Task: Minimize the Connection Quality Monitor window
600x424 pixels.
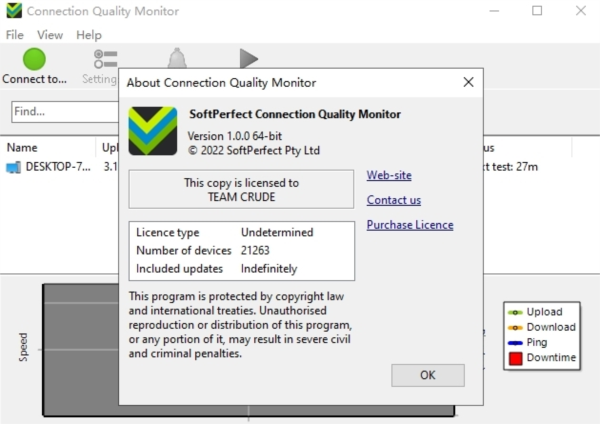Action: (494, 11)
